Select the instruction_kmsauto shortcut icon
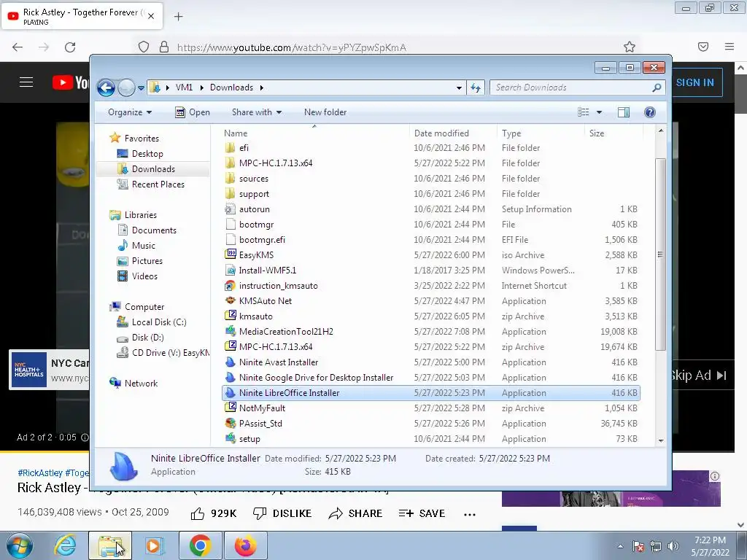Screen dimensions: 747x560 [231, 286]
